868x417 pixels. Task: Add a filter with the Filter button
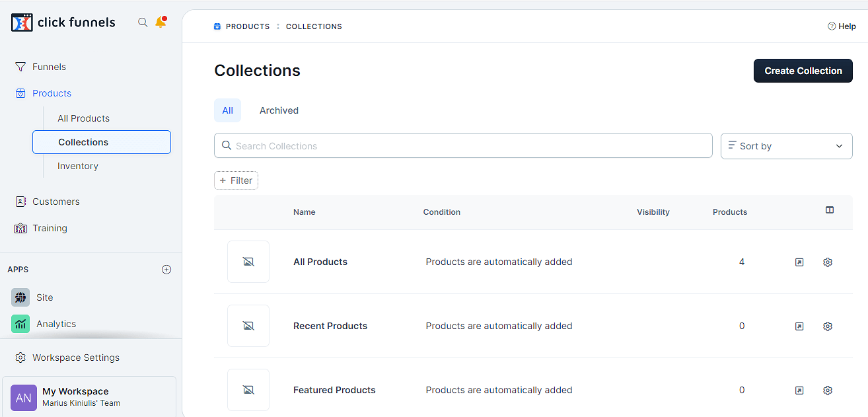coord(236,180)
